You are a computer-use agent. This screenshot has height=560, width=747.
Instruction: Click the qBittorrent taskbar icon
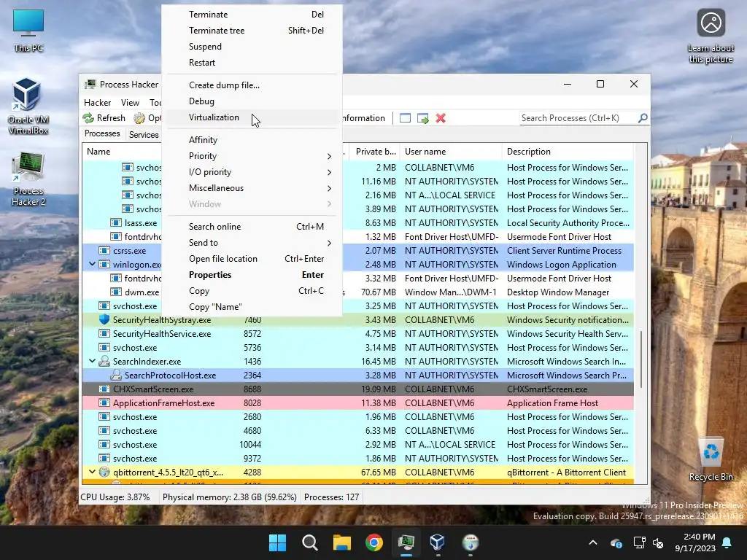click(471, 542)
